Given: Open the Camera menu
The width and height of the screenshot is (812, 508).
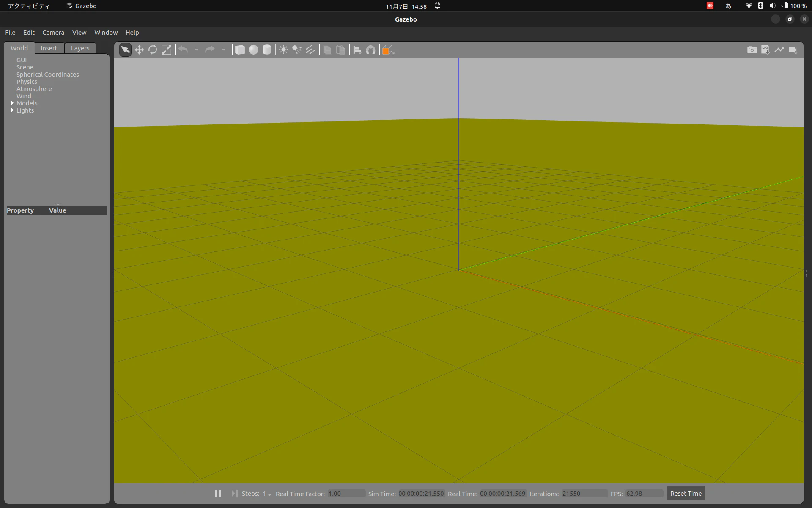Looking at the screenshot, I should (x=53, y=33).
